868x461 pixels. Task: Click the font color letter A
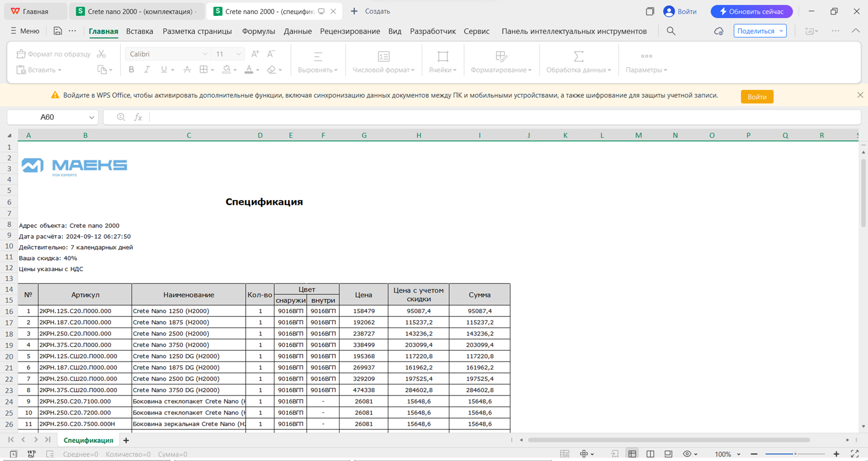tap(249, 69)
